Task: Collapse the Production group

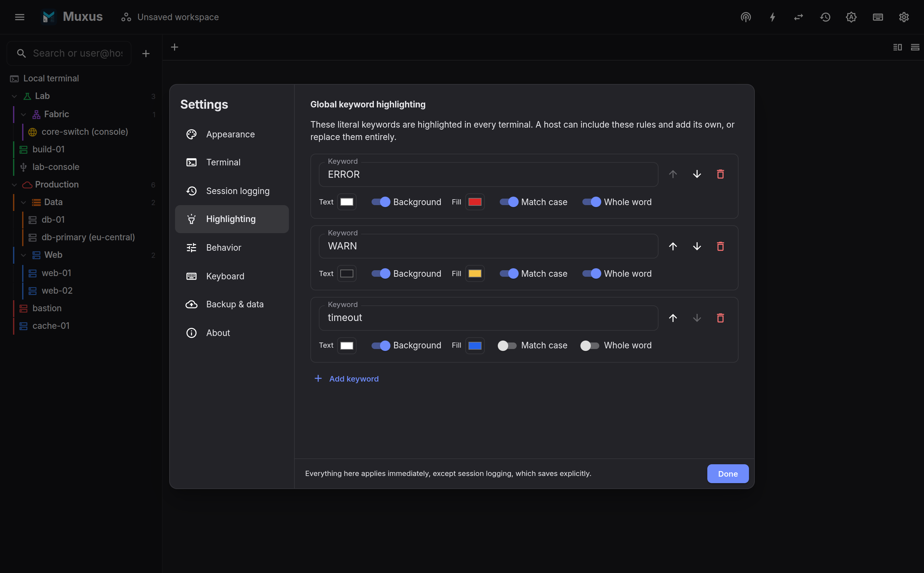Action: [x=14, y=185]
